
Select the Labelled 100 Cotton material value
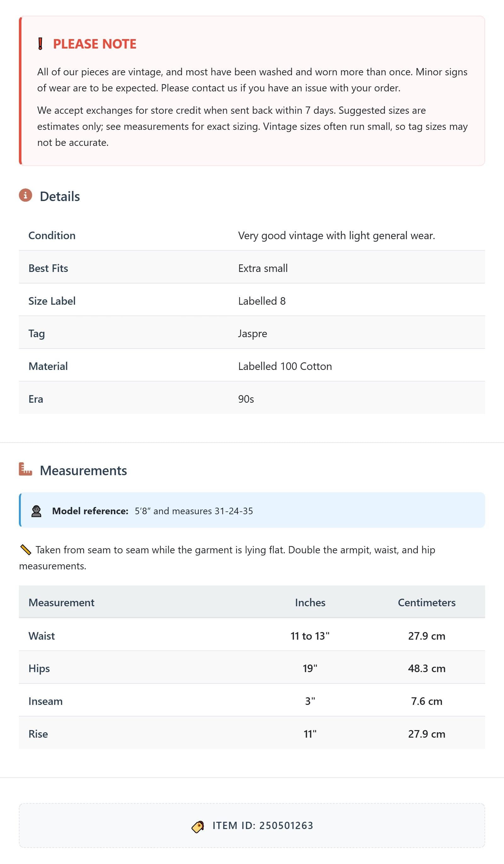pyautogui.click(x=285, y=366)
